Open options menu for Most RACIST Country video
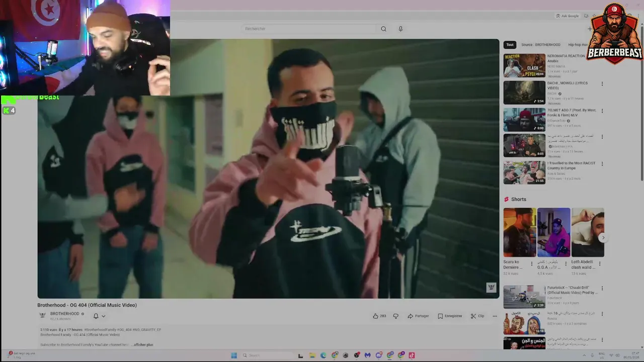The width and height of the screenshot is (644, 362). tap(602, 164)
